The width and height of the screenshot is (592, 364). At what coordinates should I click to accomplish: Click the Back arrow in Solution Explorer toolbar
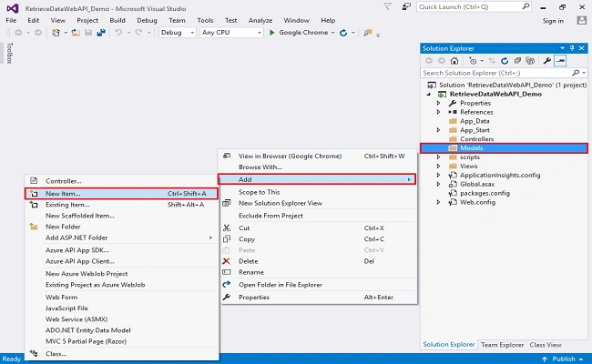(x=429, y=61)
